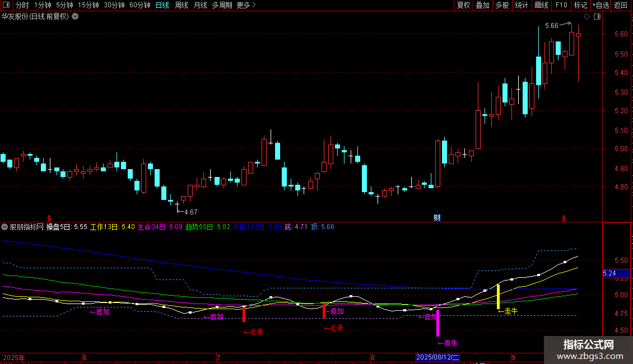Click the 操盘5日 indicator label
Image resolution: width=633 pixels, height=364 pixels.
point(67,227)
